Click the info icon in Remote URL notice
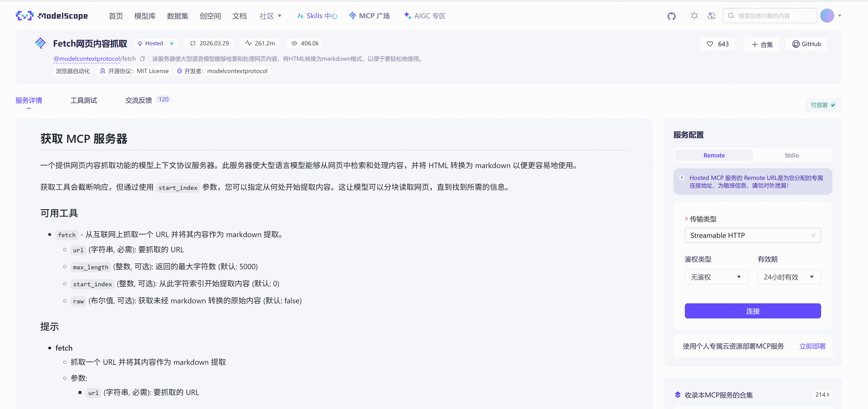The width and height of the screenshot is (868, 409). [682, 177]
